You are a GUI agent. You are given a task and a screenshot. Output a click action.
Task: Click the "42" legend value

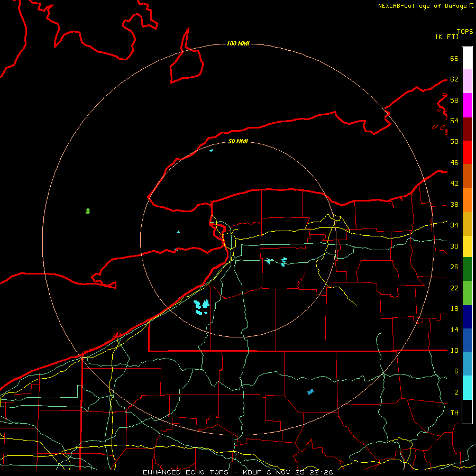point(454,184)
